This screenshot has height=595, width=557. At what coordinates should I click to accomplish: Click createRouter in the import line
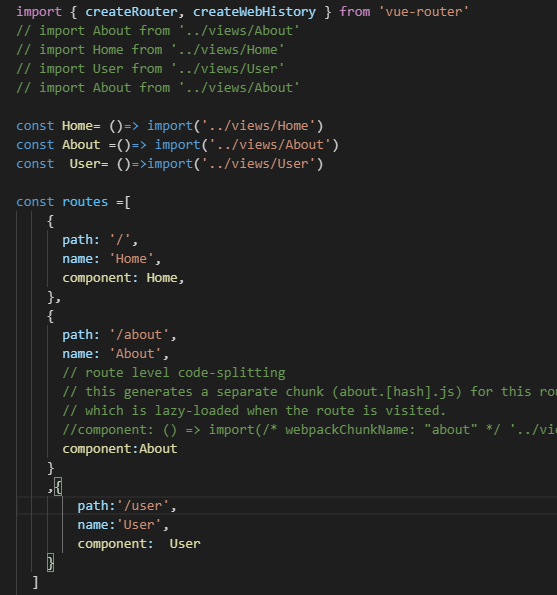pos(131,12)
